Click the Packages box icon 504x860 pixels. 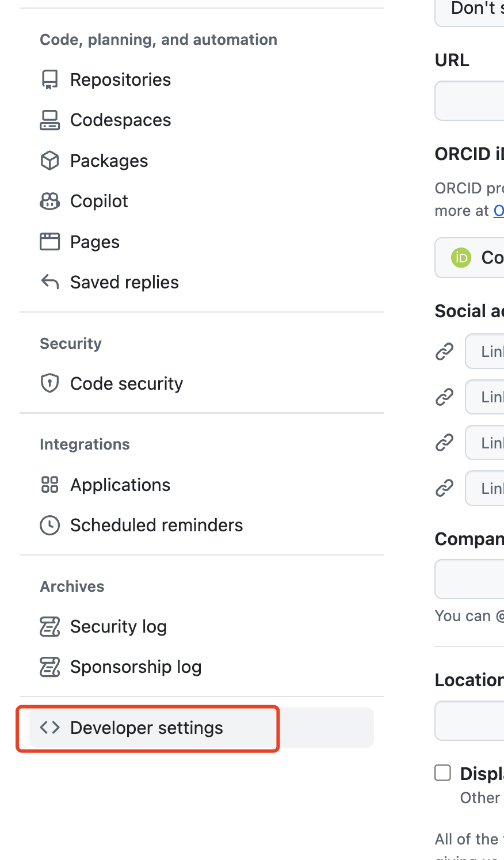coord(50,161)
